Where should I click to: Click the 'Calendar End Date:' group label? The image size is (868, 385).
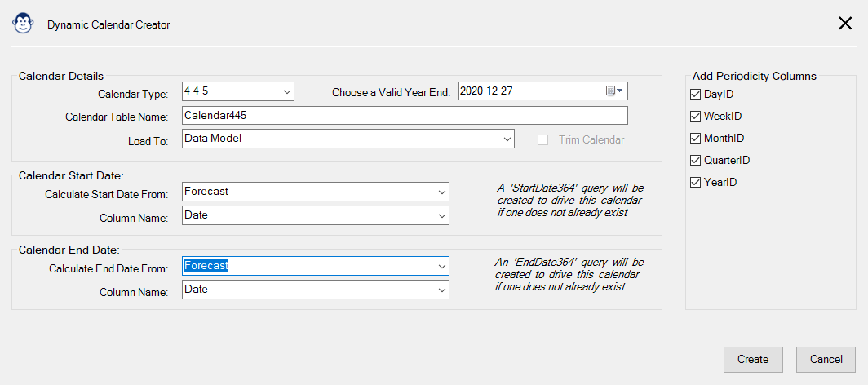(x=69, y=250)
